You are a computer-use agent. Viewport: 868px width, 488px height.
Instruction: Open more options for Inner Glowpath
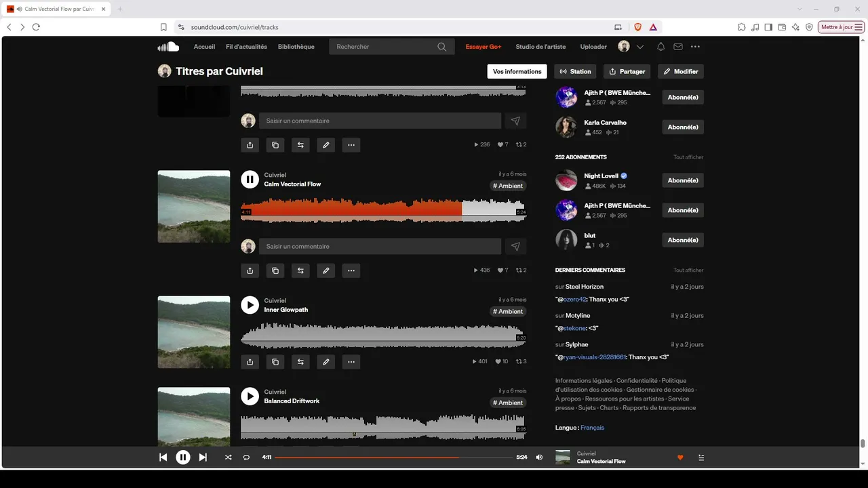tap(351, 362)
